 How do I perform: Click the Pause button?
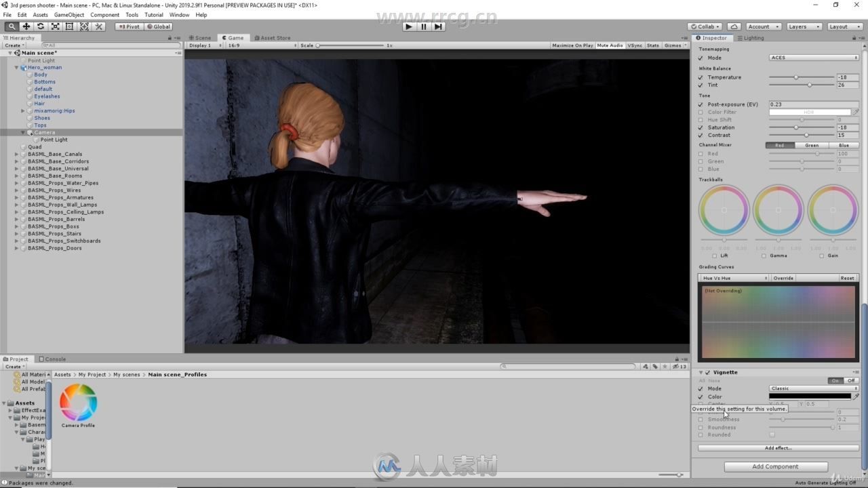(423, 26)
